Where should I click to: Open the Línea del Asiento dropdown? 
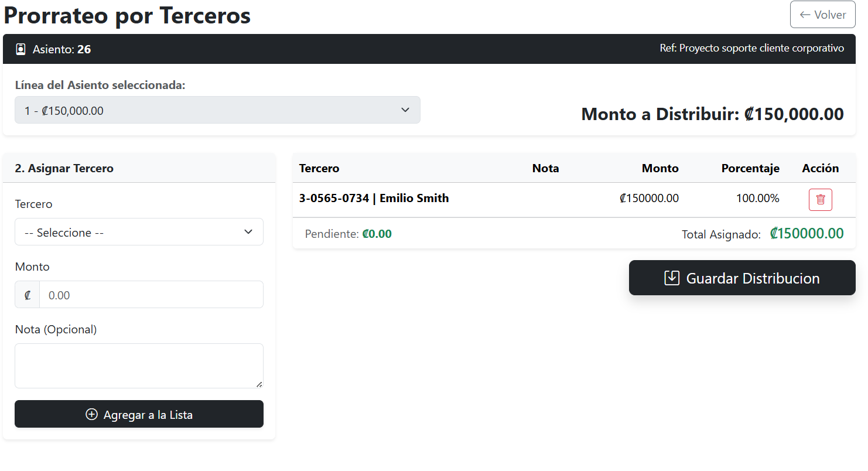217,110
